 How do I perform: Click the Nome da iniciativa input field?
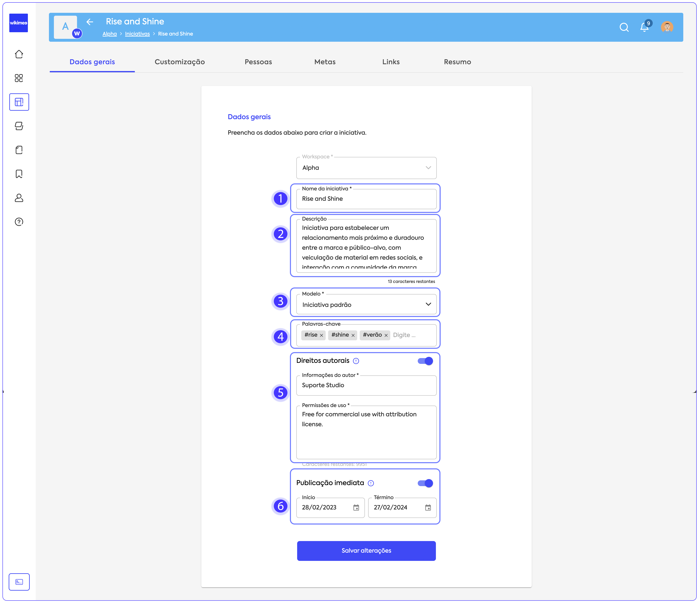tap(366, 199)
